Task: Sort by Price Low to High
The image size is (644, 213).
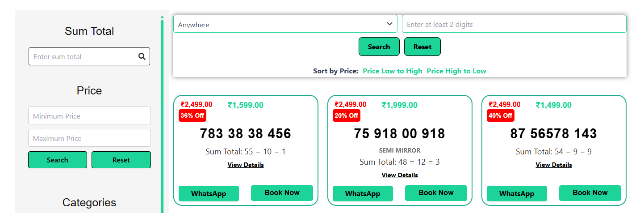Action: point(392,71)
